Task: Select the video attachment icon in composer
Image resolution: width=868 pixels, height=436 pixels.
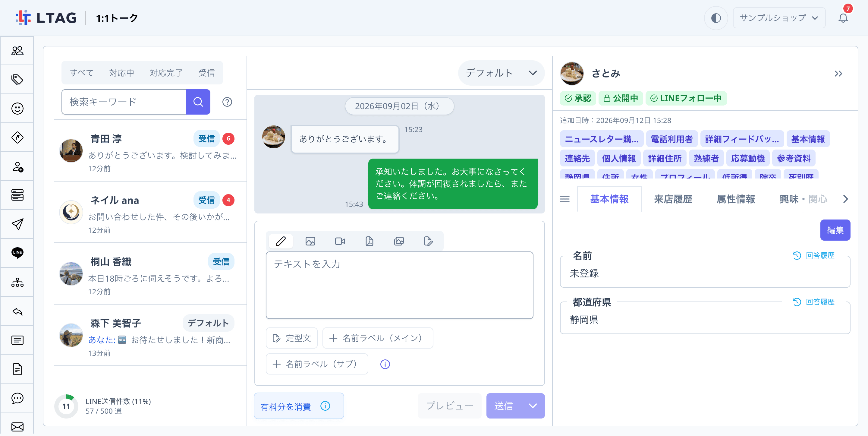Action: click(340, 242)
